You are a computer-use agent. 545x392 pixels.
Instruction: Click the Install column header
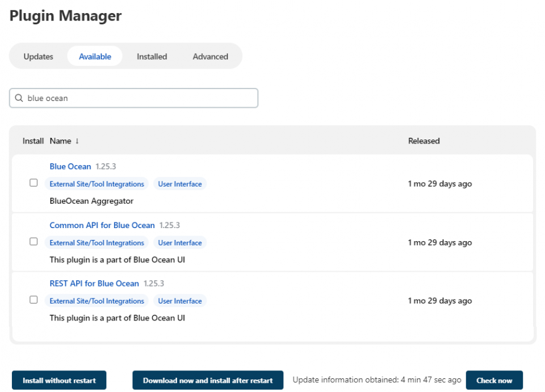(x=33, y=141)
